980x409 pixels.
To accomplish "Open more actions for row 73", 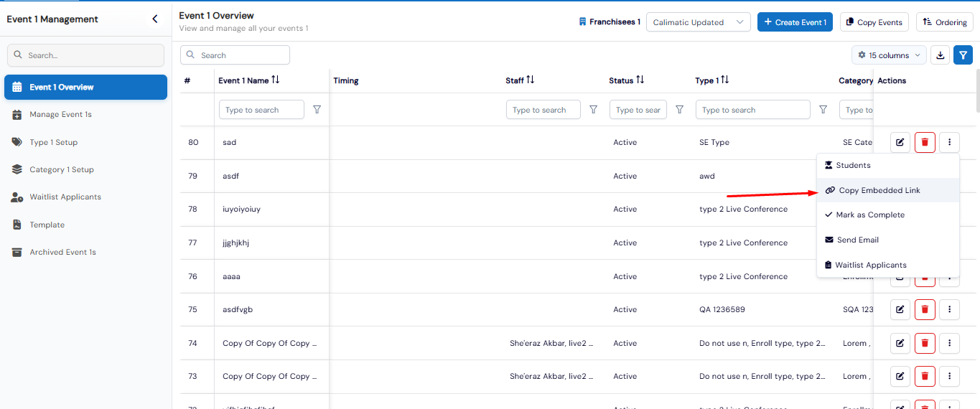I will (x=949, y=376).
